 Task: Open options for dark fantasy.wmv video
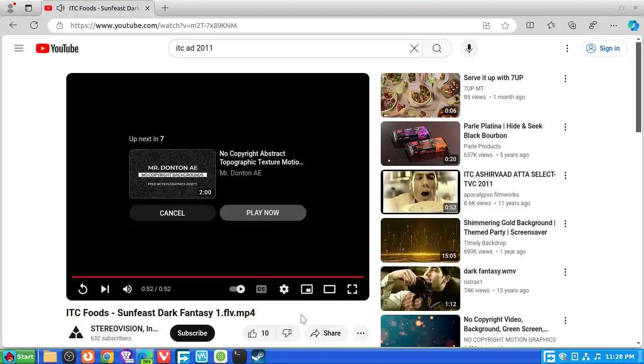(565, 272)
